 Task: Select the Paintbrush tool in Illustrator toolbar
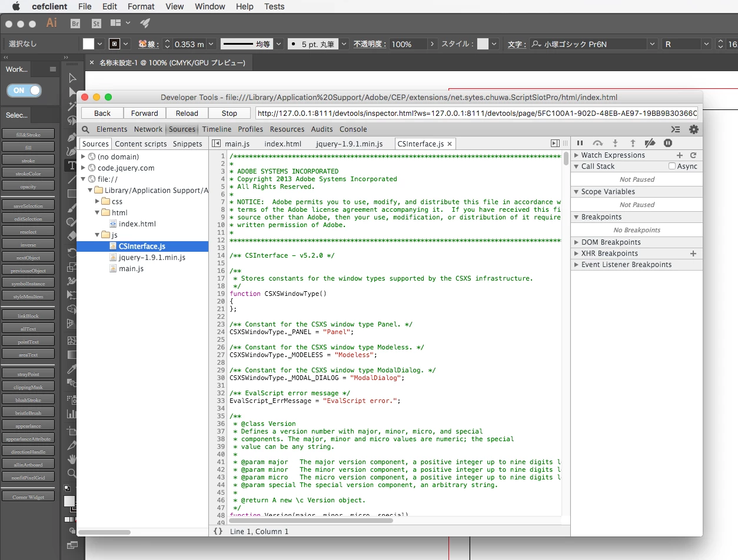(x=72, y=208)
